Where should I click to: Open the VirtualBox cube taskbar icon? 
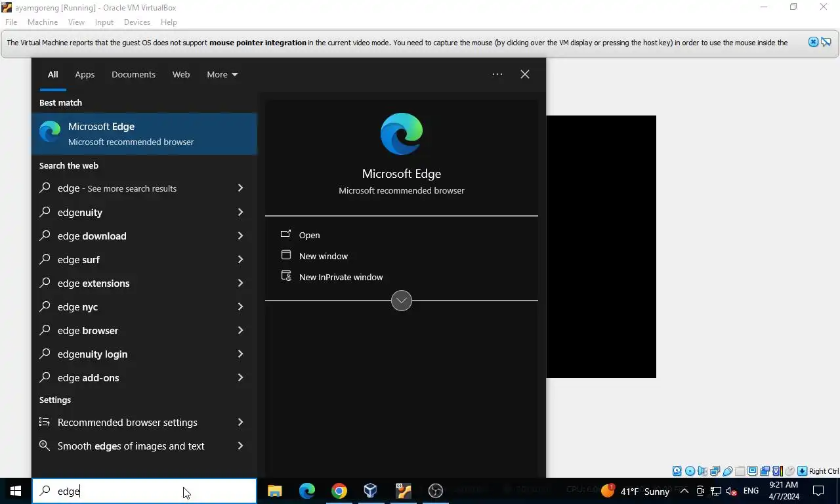371,491
